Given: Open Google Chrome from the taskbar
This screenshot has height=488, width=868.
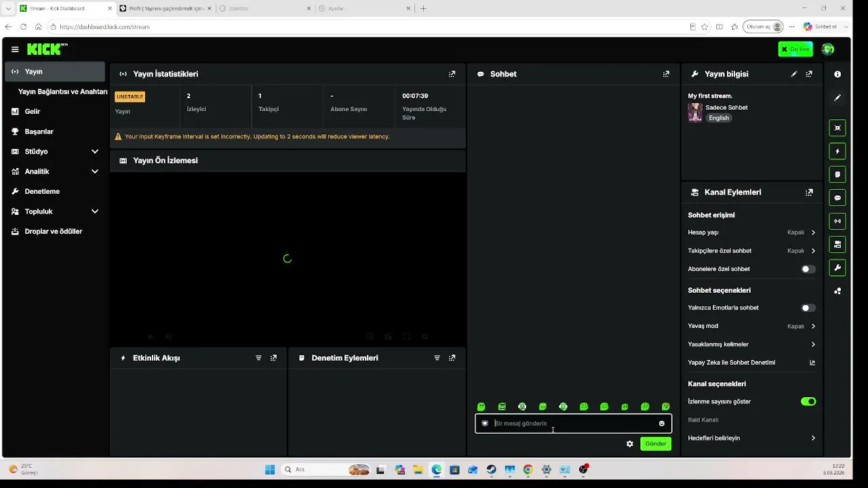Looking at the screenshot, I should pyautogui.click(x=528, y=469).
